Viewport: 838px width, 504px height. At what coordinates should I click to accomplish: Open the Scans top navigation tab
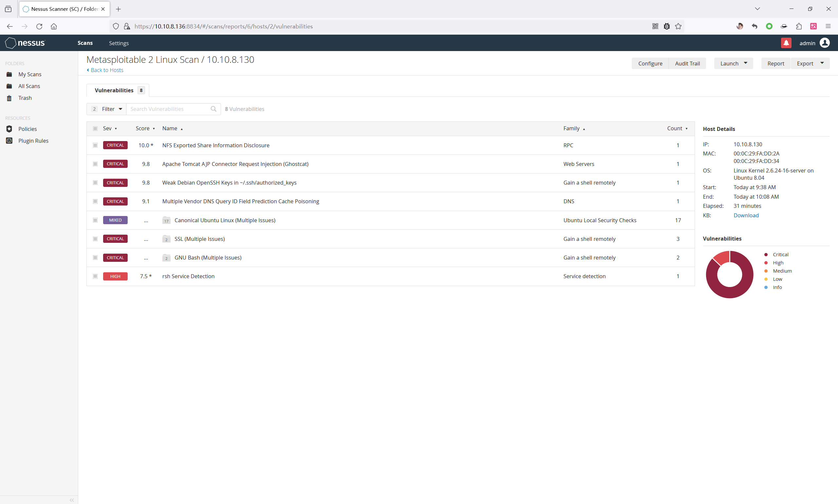[x=85, y=43]
